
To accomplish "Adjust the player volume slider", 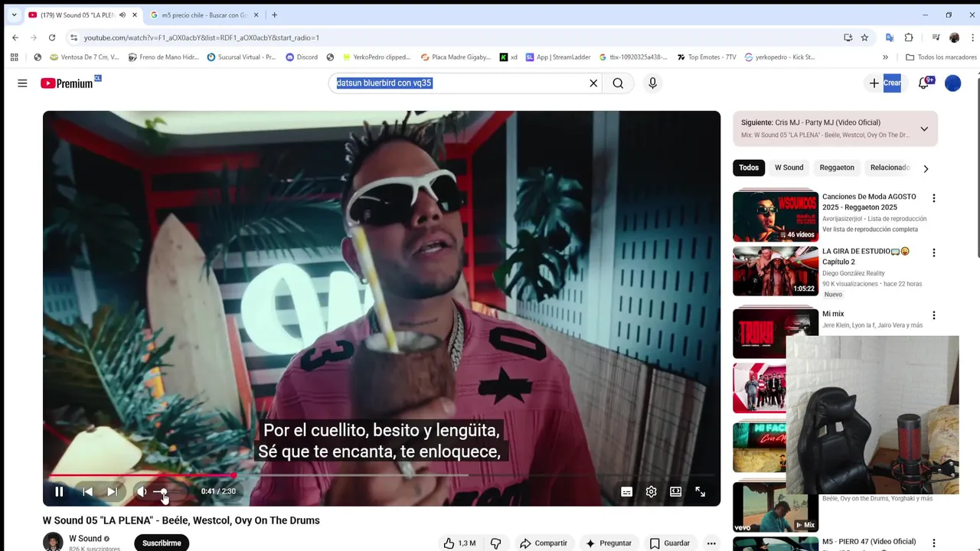I will tap(168, 491).
